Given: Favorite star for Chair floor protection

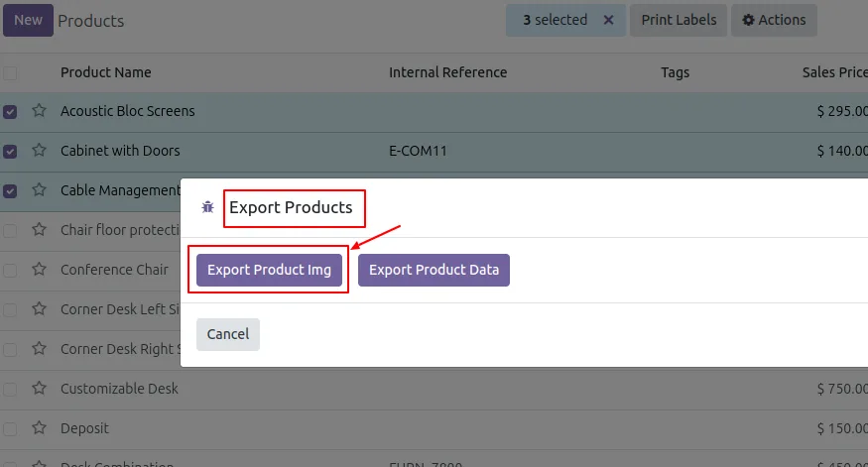Looking at the screenshot, I should (x=39, y=229).
